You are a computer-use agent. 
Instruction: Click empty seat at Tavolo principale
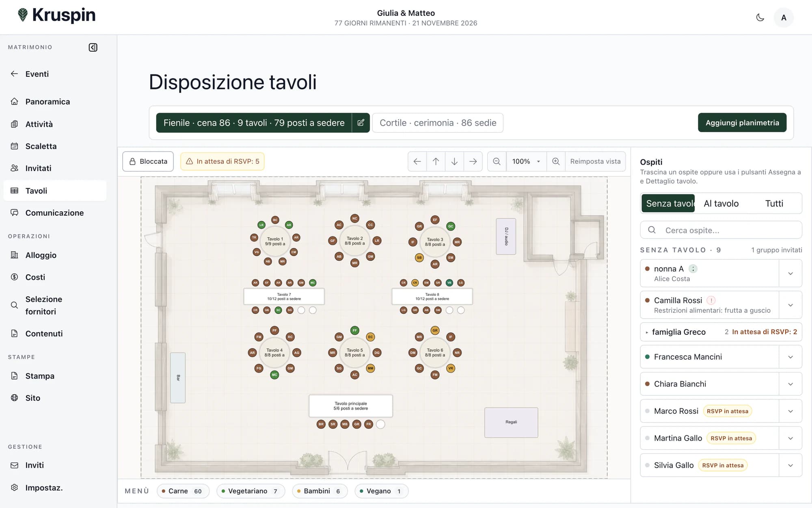(380, 424)
